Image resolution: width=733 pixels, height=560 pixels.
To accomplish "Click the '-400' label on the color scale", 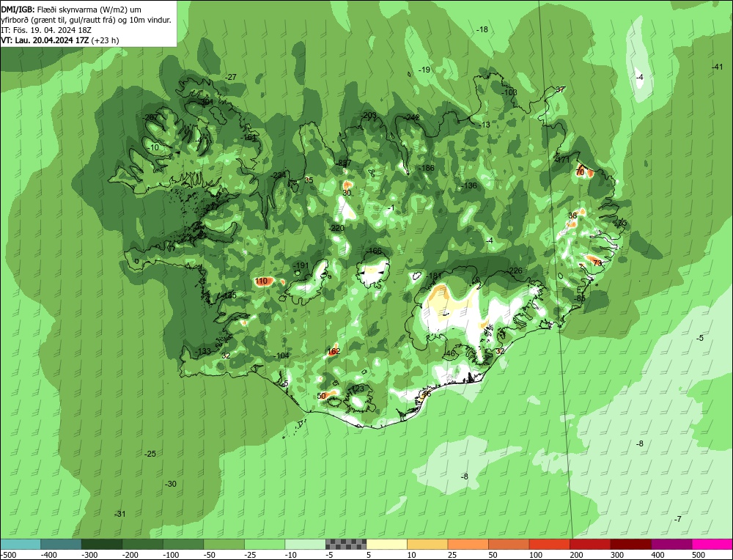I will tap(48, 555).
